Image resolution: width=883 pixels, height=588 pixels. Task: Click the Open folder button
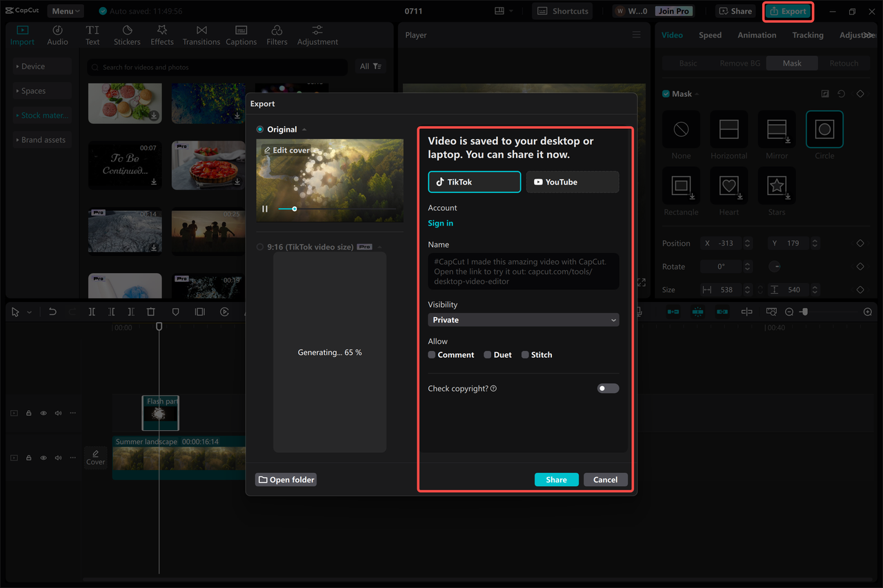click(x=286, y=480)
